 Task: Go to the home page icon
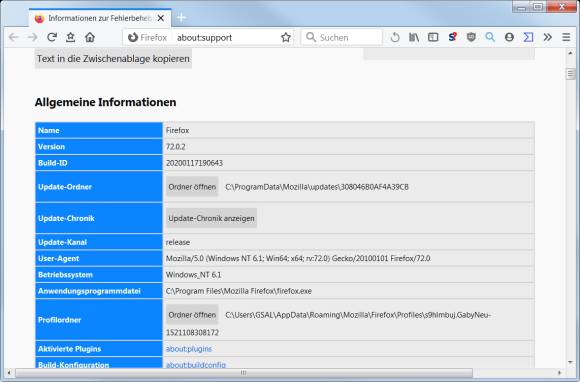(x=90, y=37)
